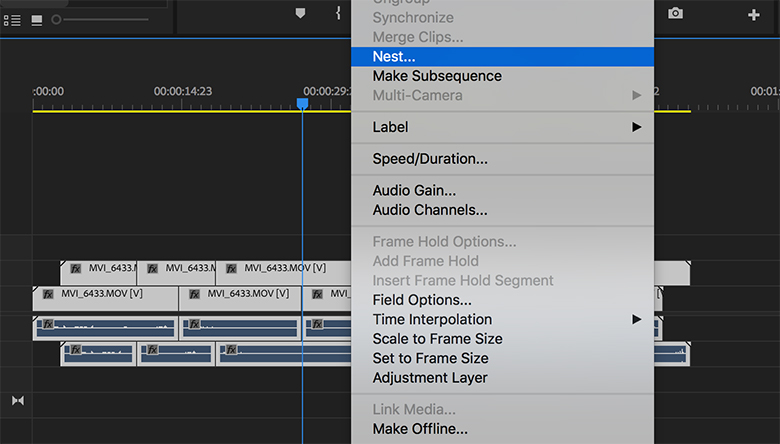The width and height of the screenshot is (780, 444).
Task: Click the fx badge on the first lower-track video clip
Action: pos(48,294)
